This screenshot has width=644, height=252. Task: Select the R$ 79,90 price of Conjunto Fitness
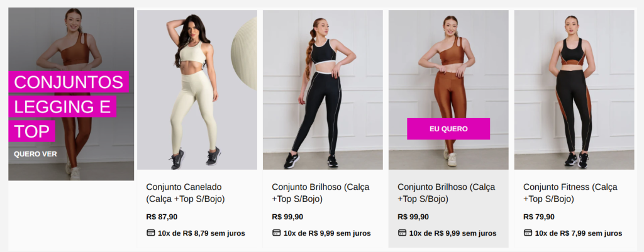coord(539,217)
